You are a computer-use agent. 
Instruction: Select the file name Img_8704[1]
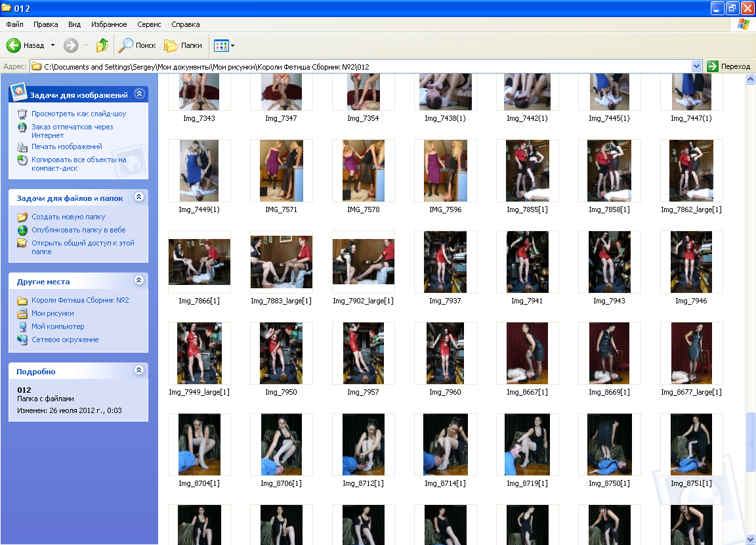point(199,483)
